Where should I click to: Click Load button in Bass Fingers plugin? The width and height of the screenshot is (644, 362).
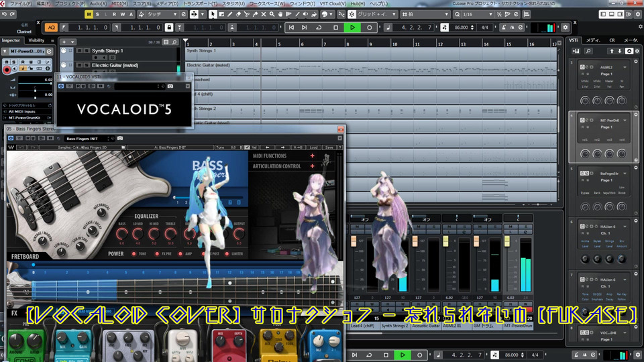point(313,147)
